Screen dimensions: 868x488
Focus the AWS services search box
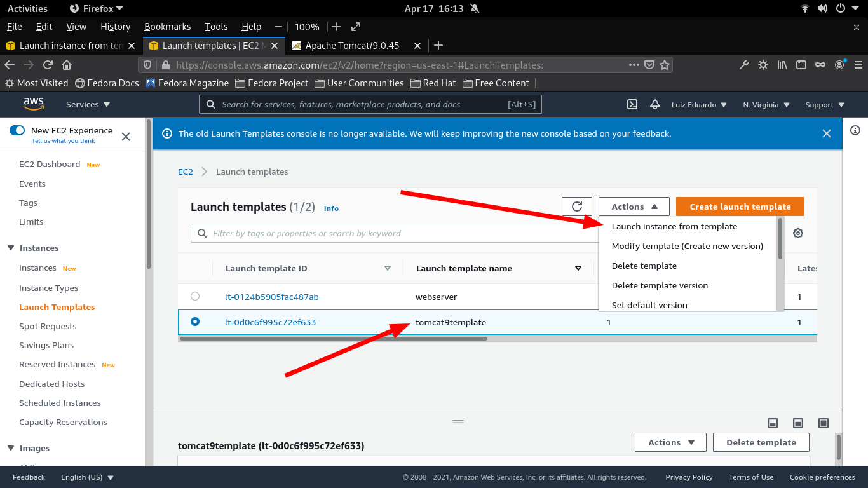coord(370,104)
